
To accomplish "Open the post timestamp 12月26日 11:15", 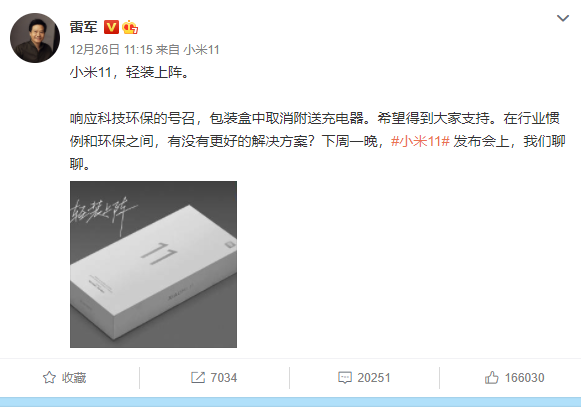I will [111, 50].
